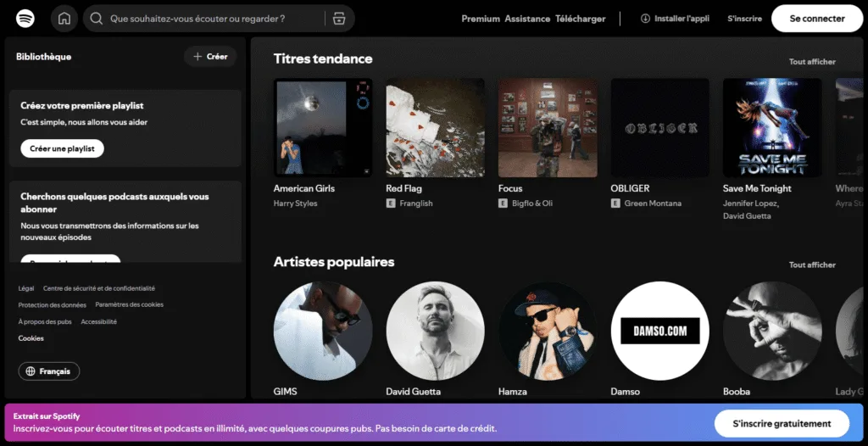Open the Red Flag cover art
Image resolution: width=868 pixels, height=446 pixels.
[x=435, y=127]
